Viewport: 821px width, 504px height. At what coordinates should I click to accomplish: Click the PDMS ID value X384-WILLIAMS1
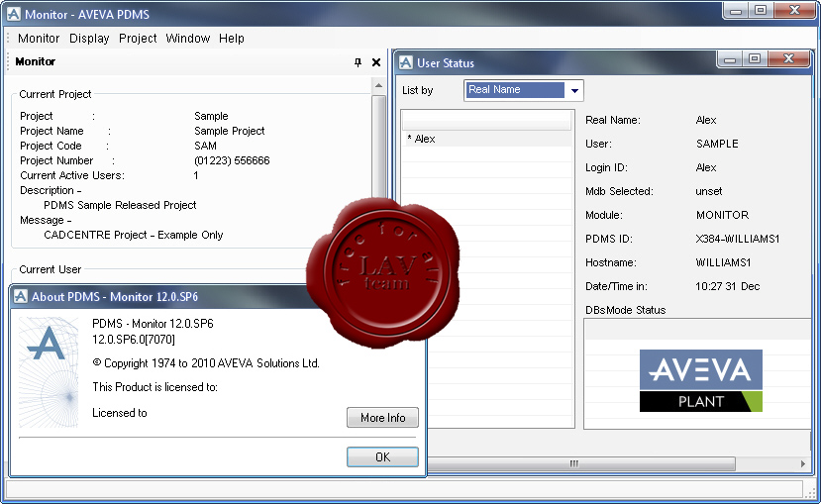point(737,239)
